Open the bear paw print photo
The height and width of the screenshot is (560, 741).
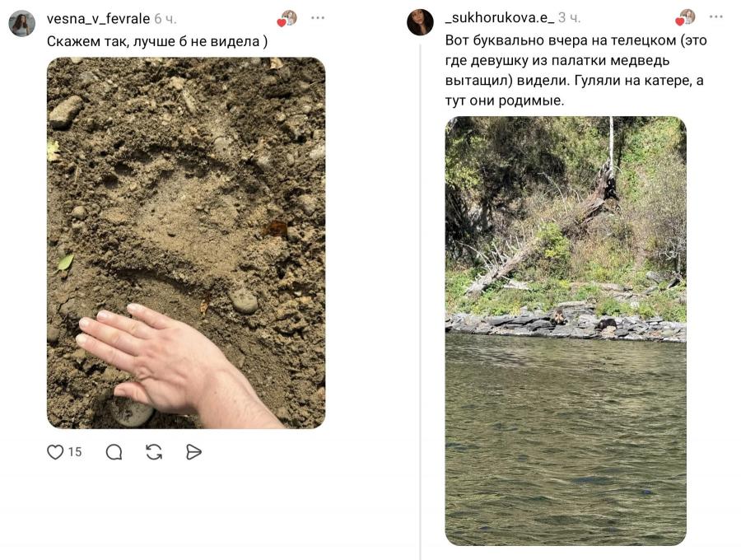(186, 243)
